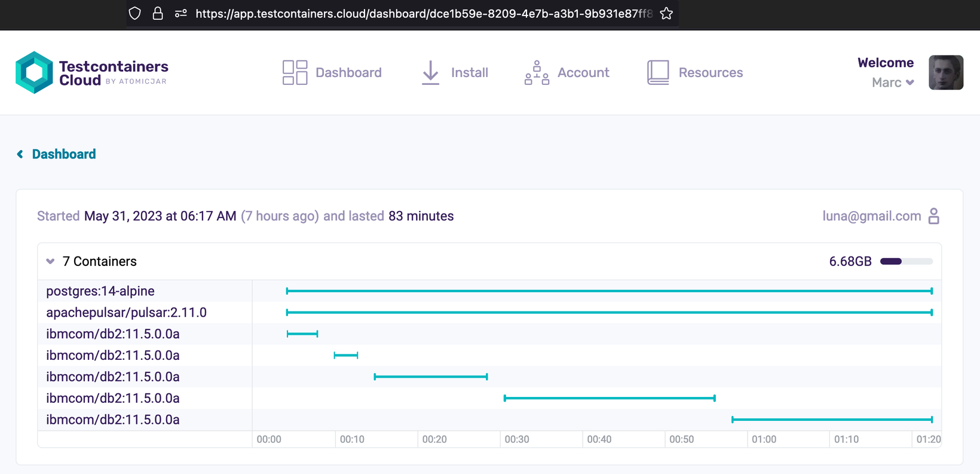
Task: Click the Account organization icon
Action: click(x=537, y=72)
